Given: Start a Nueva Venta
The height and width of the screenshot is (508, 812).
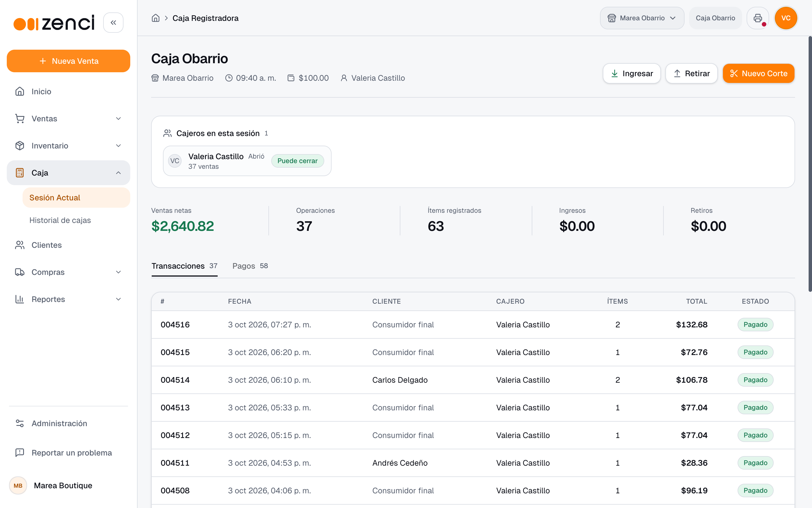Looking at the screenshot, I should point(69,61).
